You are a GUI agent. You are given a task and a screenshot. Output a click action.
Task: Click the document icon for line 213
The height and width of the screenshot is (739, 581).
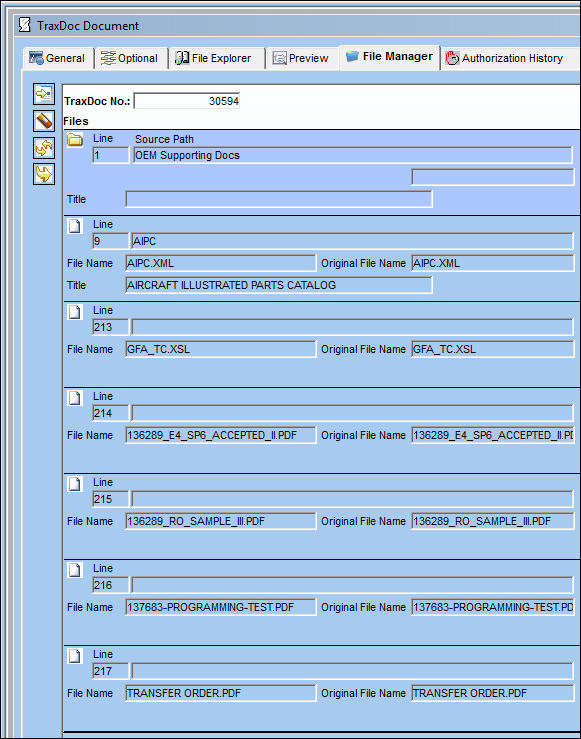pyautogui.click(x=75, y=312)
